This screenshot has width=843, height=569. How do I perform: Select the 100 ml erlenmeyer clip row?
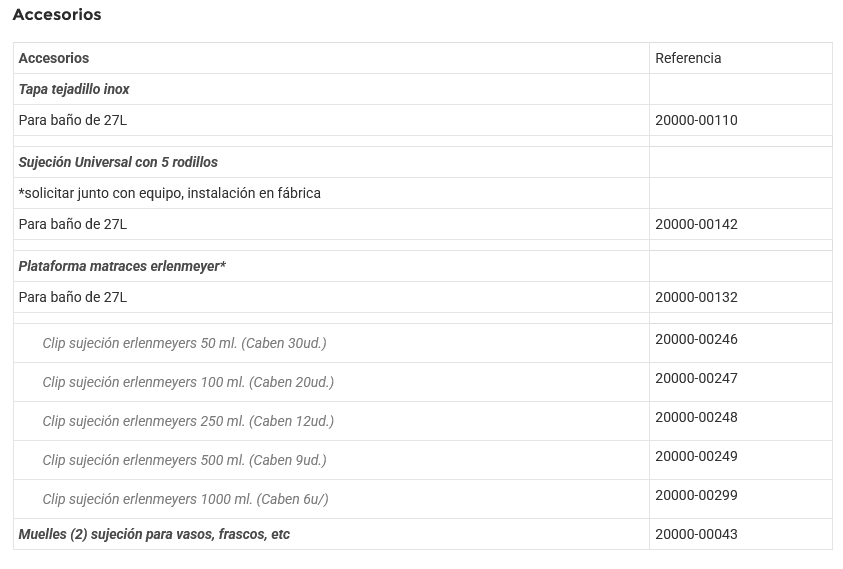(x=188, y=382)
